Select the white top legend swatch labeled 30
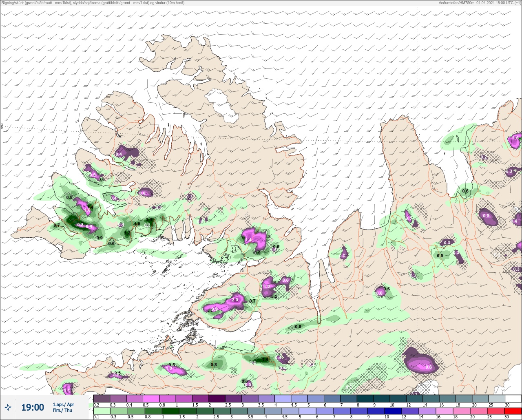The width and height of the screenshot is (522, 420). pyautogui.click(x=513, y=398)
